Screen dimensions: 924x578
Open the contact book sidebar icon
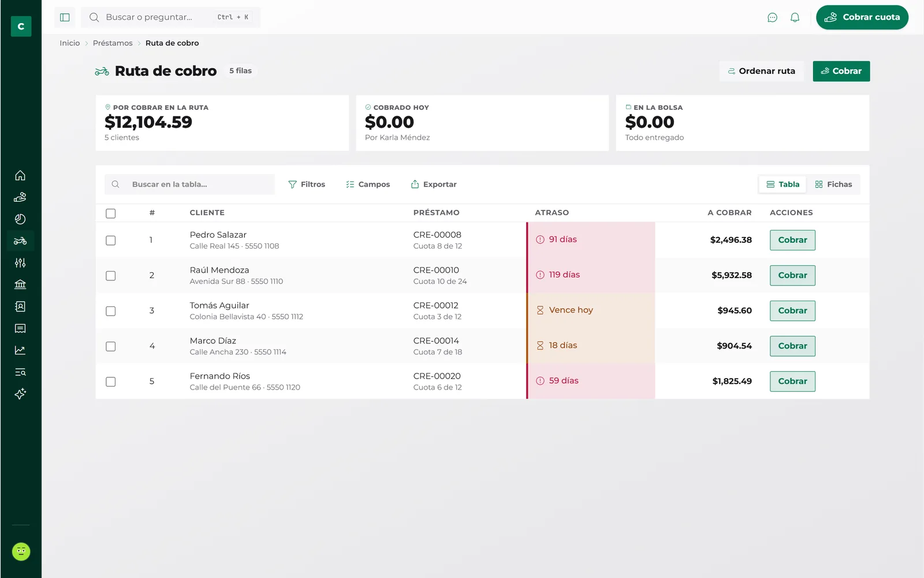point(20,306)
